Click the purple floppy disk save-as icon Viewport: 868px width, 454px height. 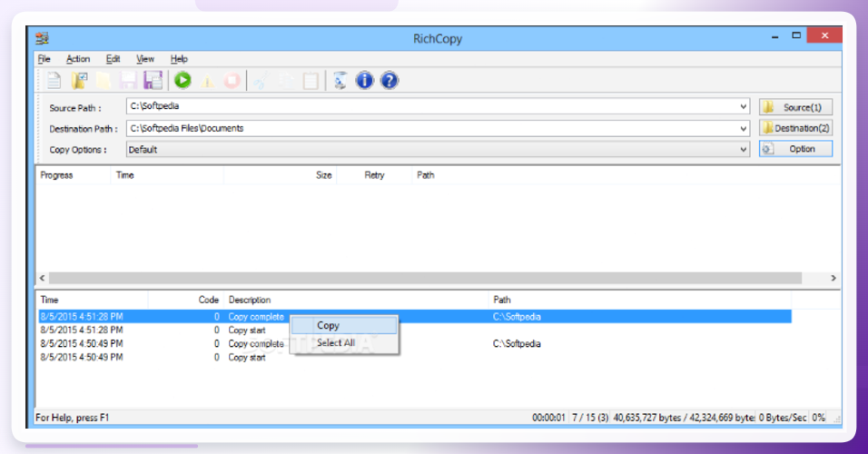click(153, 81)
